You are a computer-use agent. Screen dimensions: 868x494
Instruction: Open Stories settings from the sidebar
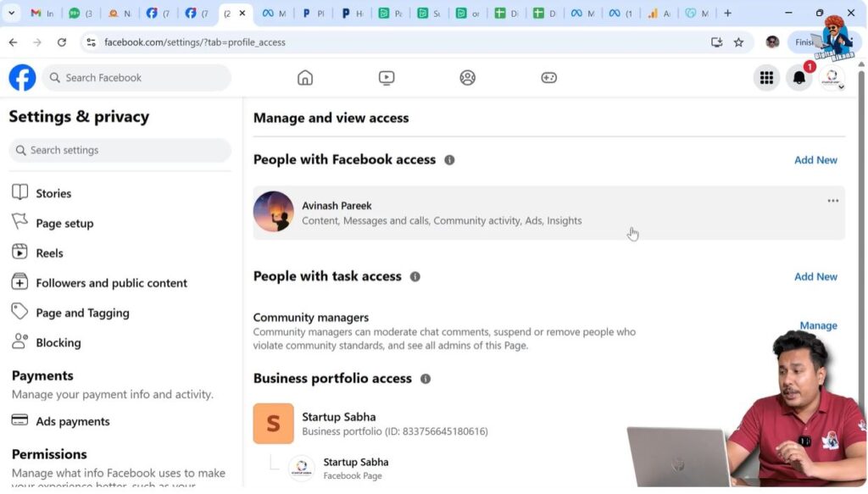[x=53, y=193]
